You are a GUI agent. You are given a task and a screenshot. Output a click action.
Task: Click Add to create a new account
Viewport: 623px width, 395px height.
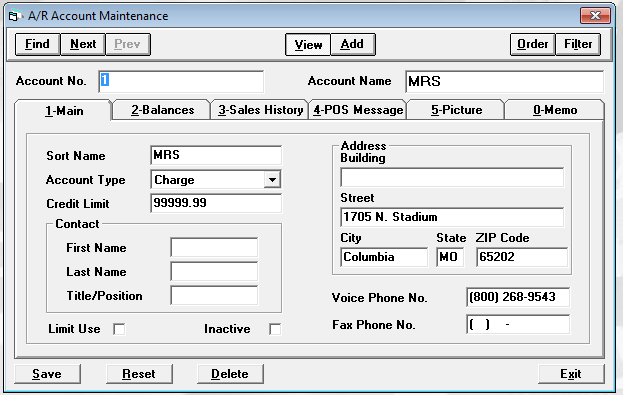(352, 45)
